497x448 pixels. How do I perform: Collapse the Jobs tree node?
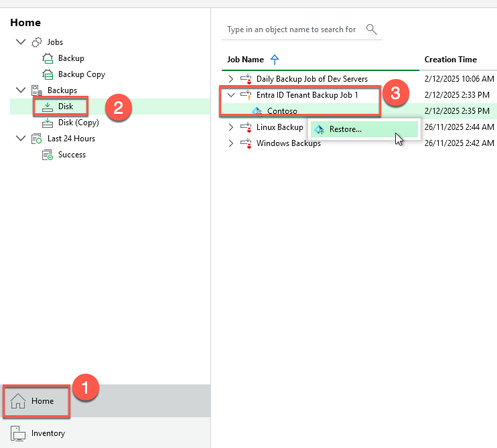coord(20,42)
